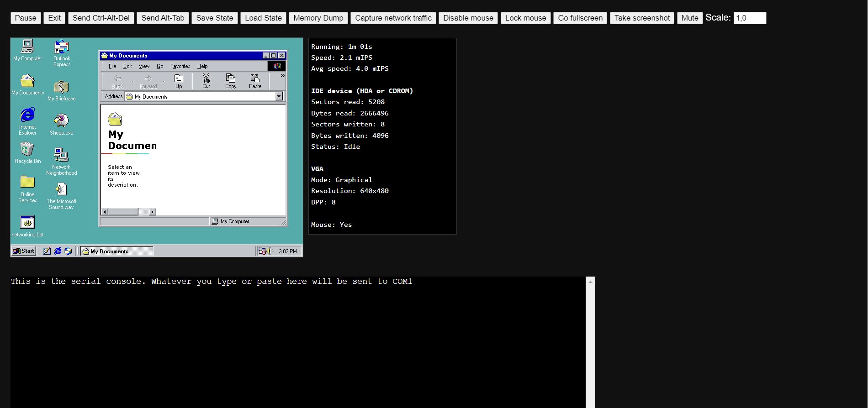The height and width of the screenshot is (408, 868).
Task: Click the taskbar clock showing 3:02 PM
Action: coord(288,251)
